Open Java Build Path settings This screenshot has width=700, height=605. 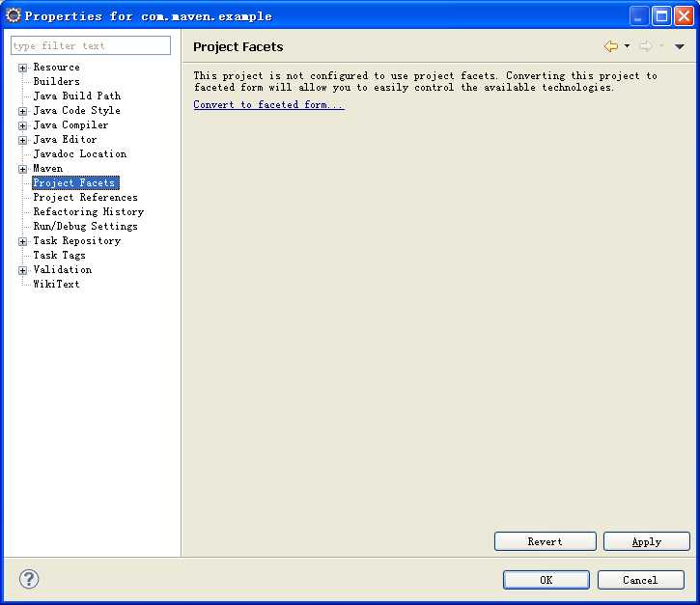(77, 96)
